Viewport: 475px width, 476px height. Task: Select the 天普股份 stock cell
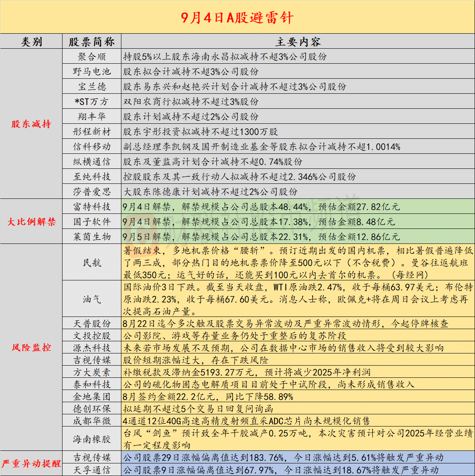point(92,323)
